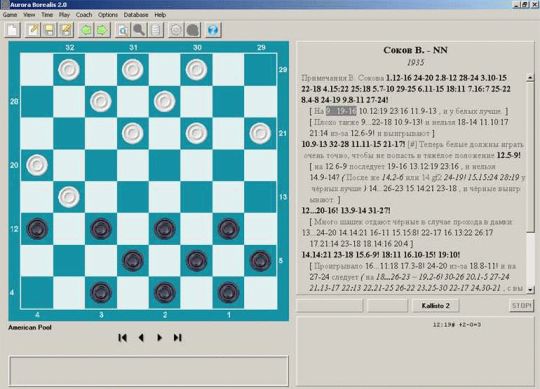Click the white checker piece toolbar icon
Screen dimensions: 540x389
176,30
